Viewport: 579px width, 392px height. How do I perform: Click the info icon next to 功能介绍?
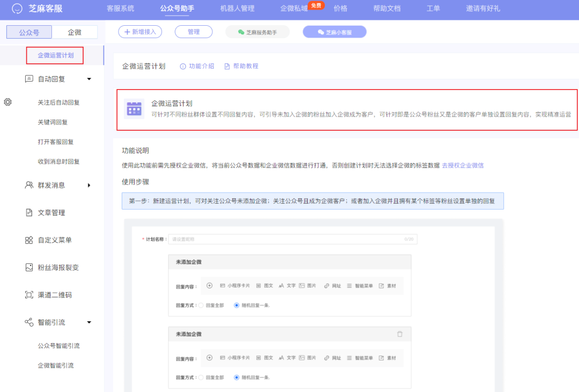point(183,66)
